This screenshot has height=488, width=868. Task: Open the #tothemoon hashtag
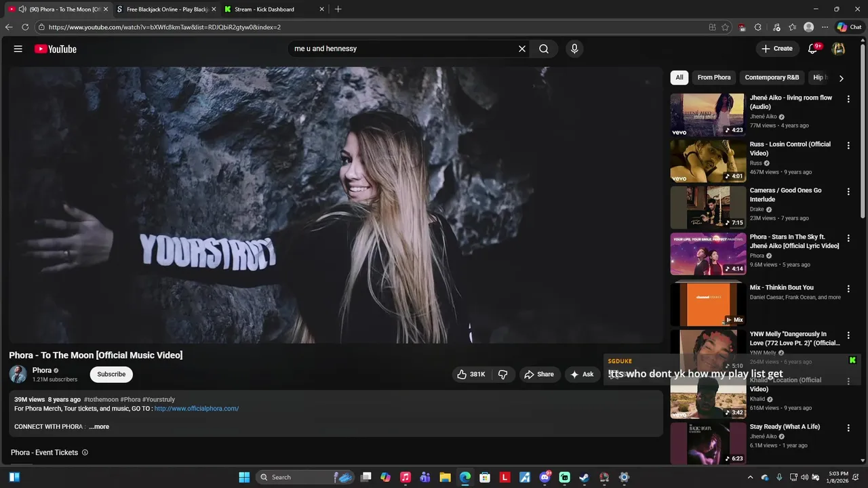point(101,400)
